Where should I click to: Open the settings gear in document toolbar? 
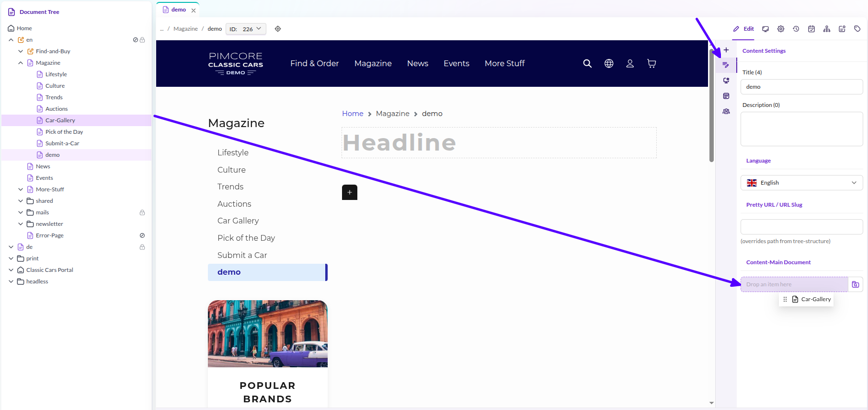781,29
